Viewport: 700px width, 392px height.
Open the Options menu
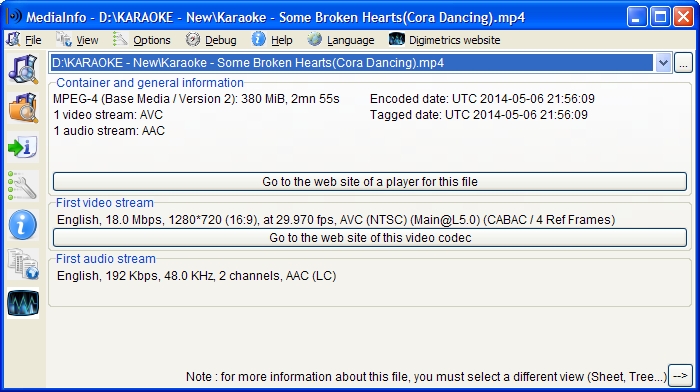click(x=142, y=40)
